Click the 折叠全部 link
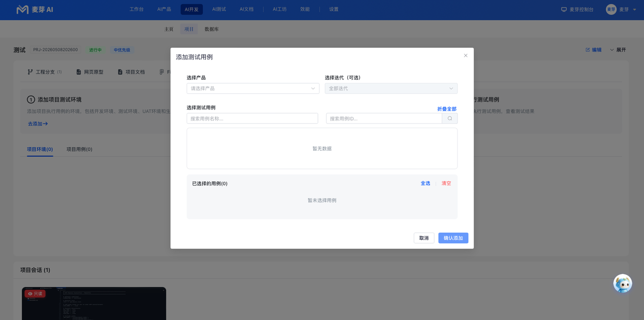Image resolution: width=644 pixels, height=320 pixels. click(447, 109)
